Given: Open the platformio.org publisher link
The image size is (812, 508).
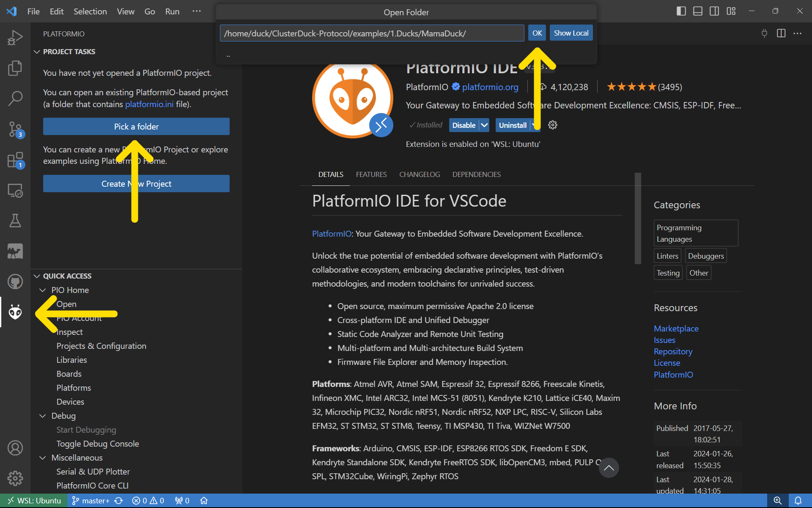Looking at the screenshot, I should pos(490,87).
